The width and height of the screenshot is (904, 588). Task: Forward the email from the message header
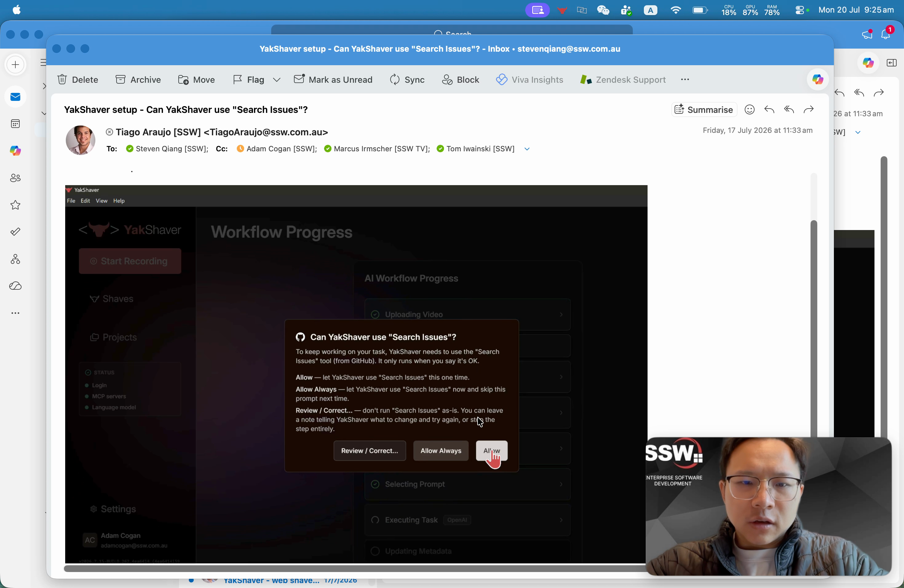[x=809, y=110]
